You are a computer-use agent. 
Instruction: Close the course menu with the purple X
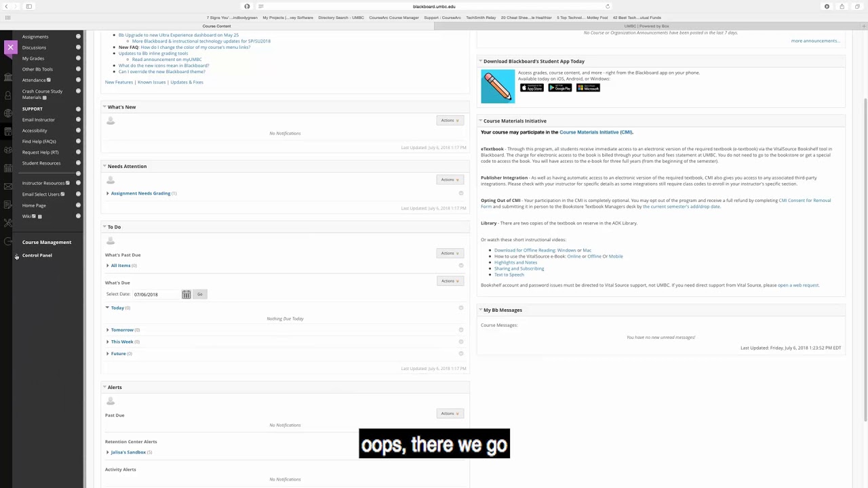10,47
